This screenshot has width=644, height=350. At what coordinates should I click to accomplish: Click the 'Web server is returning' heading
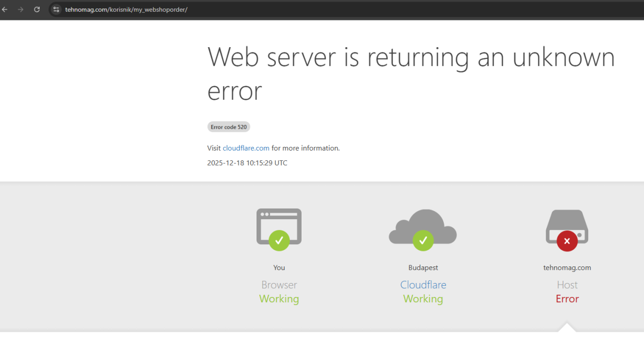tap(411, 57)
